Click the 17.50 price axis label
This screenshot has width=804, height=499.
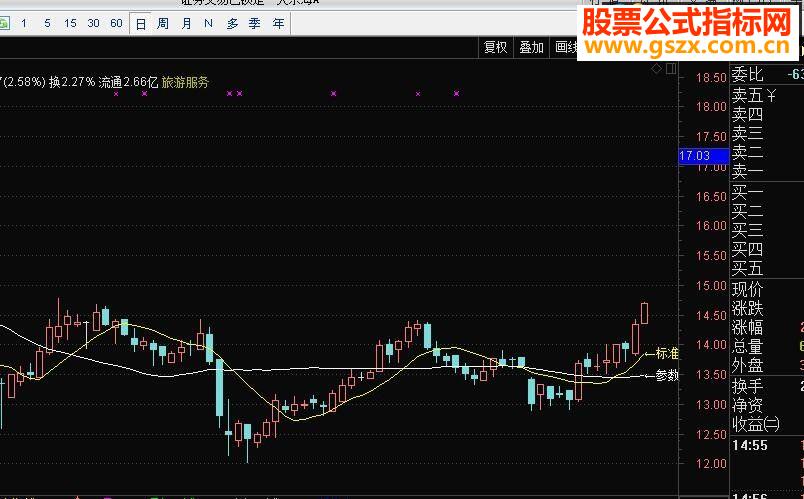[711, 137]
